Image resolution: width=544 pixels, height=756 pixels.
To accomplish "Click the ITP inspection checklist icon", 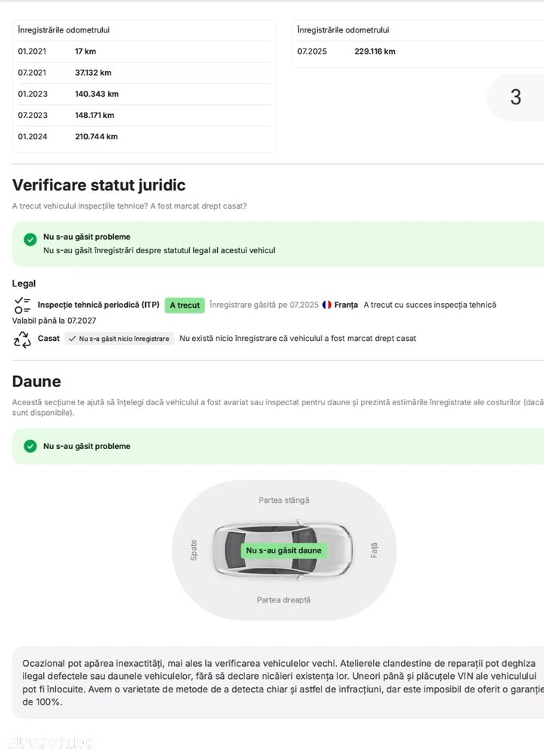I will pyautogui.click(x=23, y=305).
